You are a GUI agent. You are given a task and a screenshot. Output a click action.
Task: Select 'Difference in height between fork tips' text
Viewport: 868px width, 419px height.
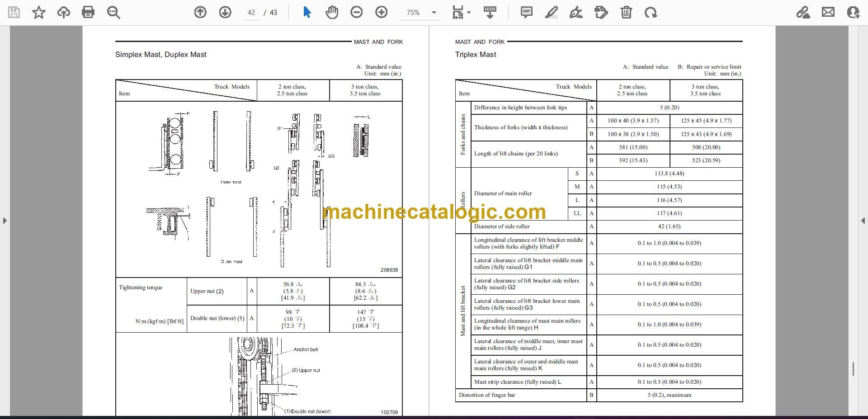[520, 108]
